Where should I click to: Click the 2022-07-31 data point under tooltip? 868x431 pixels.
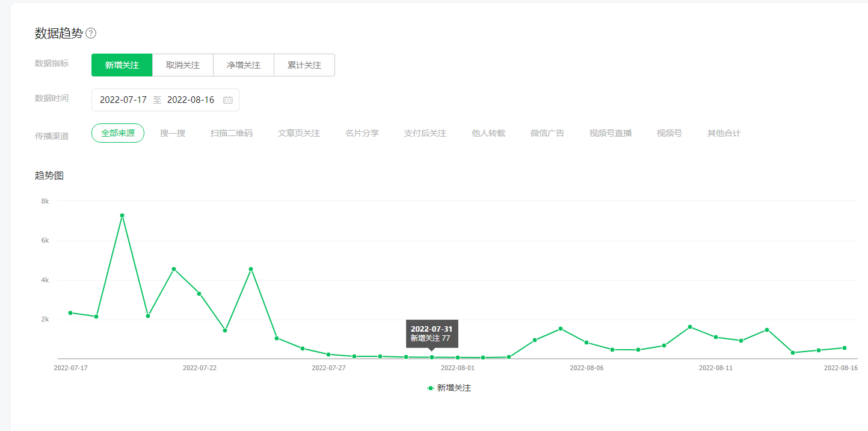tap(431, 358)
